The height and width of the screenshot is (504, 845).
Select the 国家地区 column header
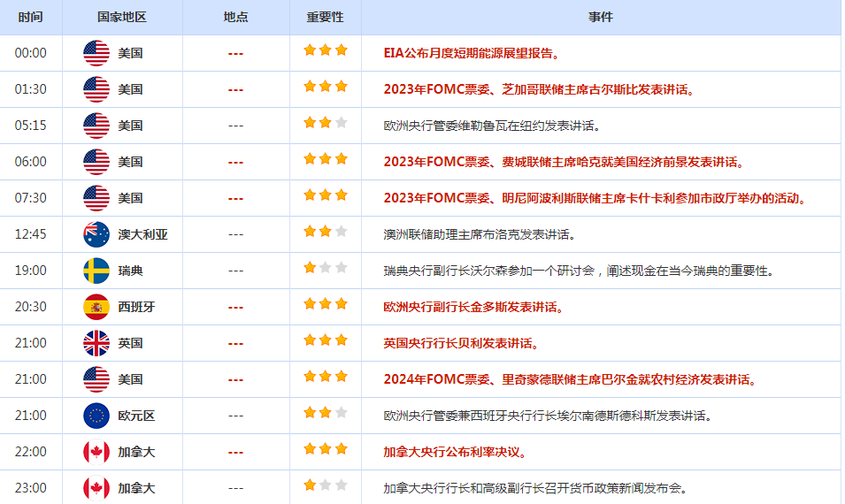(x=122, y=17)
